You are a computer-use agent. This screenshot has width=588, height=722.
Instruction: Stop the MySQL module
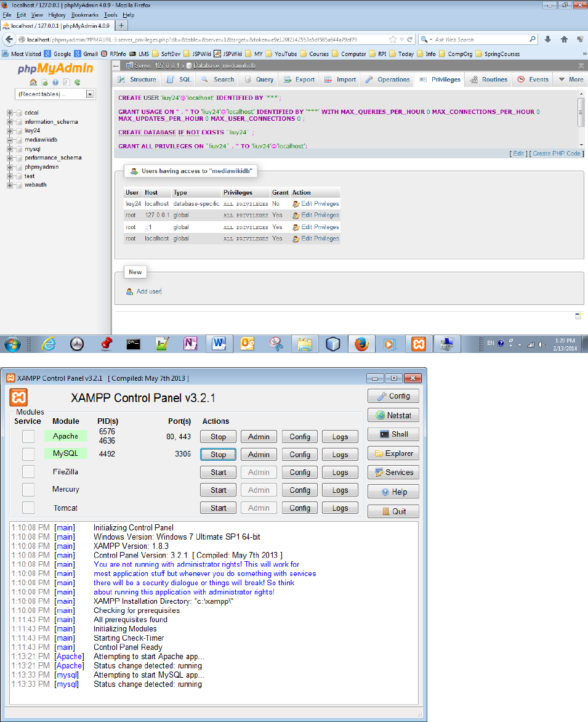pyautogui.click(x=218, y=455)
